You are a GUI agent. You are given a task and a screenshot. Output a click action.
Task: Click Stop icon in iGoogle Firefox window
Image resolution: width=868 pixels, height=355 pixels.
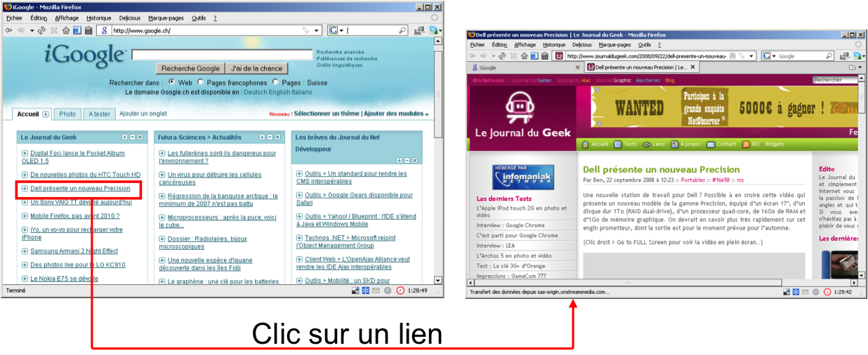(x=53, y=31)
